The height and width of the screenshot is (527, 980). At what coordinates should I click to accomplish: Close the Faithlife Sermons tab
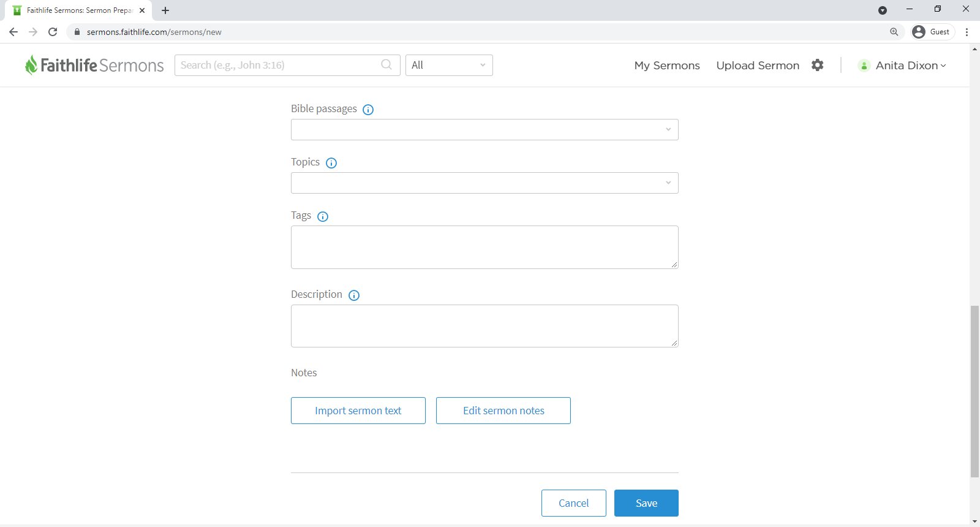(x=142, y=10)
